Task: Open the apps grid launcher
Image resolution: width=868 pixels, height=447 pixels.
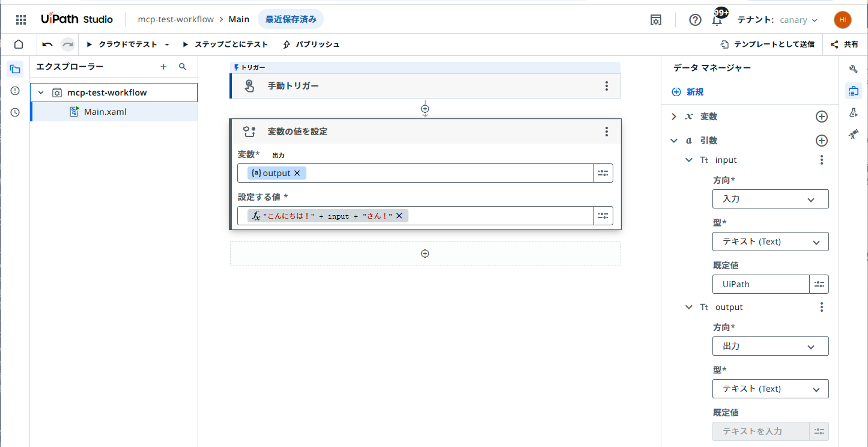Action: [21, 20]
